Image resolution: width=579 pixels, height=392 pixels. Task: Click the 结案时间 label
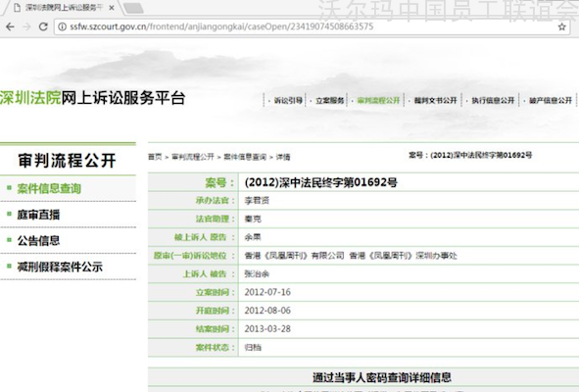point(216,329)
